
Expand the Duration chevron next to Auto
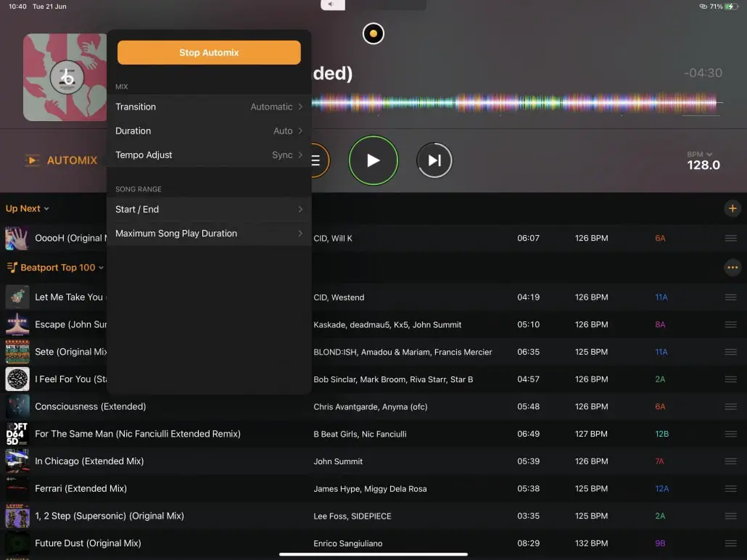[x=300, y=131]
